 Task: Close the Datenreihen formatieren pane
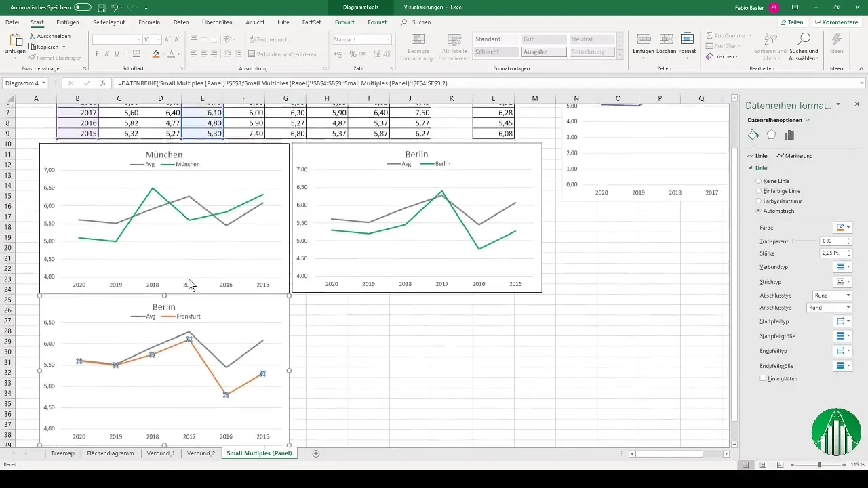click(857, 104)
